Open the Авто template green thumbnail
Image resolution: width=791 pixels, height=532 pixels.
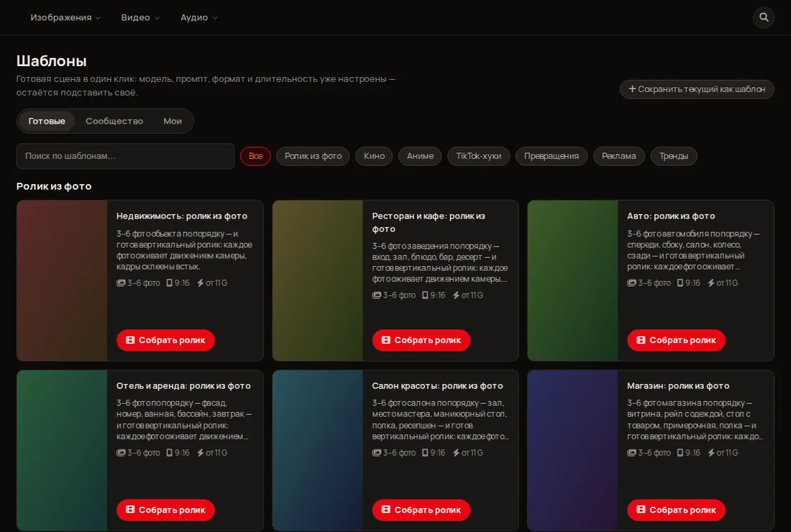coord(573,280)
